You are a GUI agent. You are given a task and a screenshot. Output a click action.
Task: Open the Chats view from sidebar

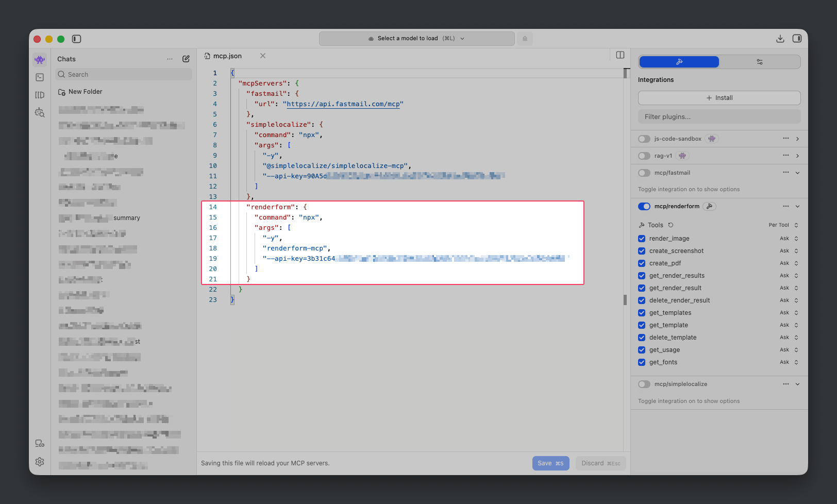40,59
